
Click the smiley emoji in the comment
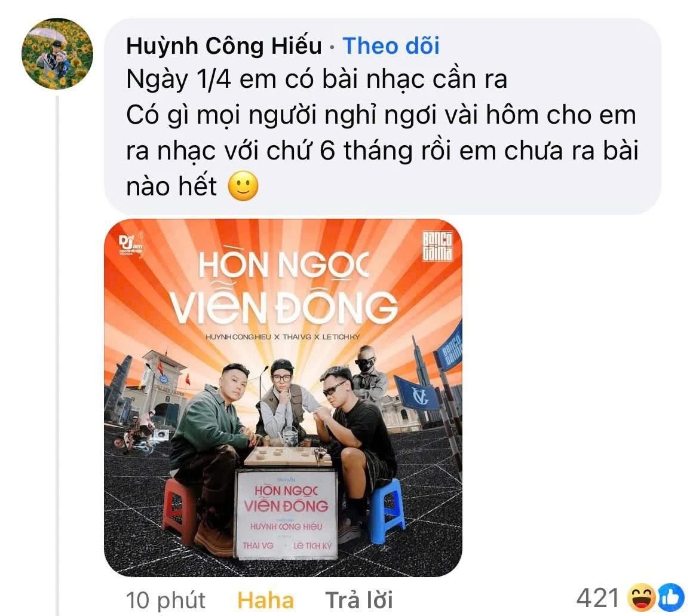(243, 186)
